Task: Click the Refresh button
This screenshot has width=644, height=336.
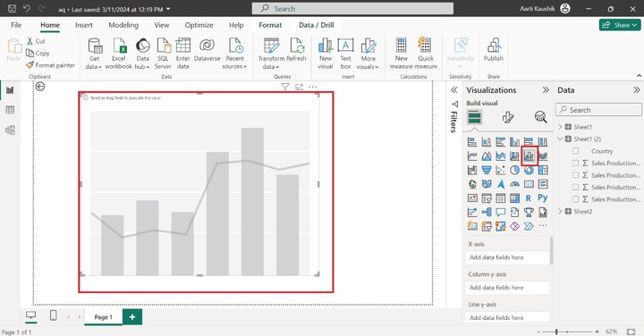Action: click(x=296, y=50)
